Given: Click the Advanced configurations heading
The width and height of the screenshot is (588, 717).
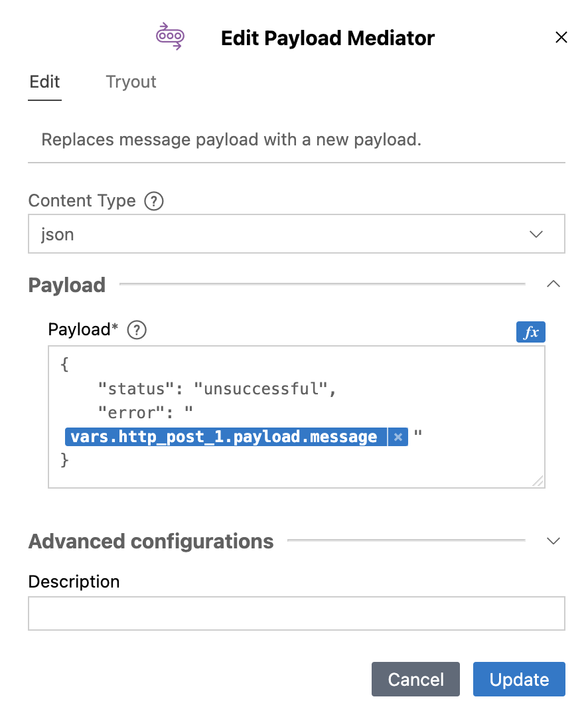Looking at the screenshot, I should click(151, 542).
